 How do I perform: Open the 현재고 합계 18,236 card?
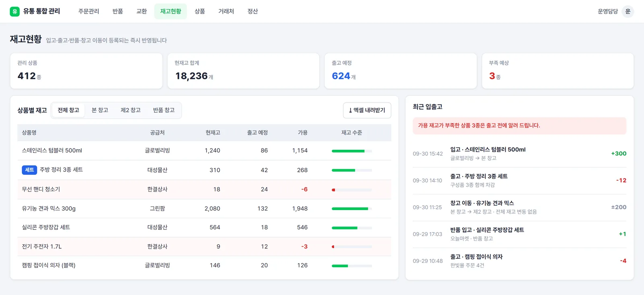click(x=244, y=71)
